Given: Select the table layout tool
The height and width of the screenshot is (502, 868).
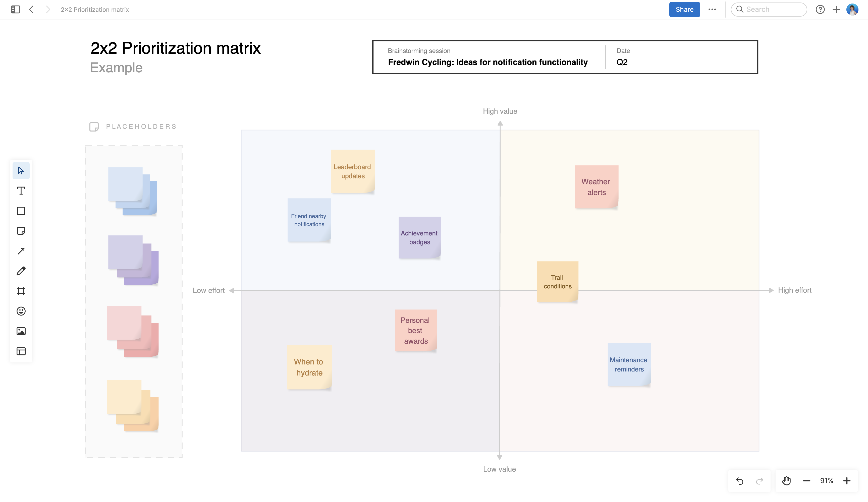Looking at the screenshot, I should tap(21, 351).
